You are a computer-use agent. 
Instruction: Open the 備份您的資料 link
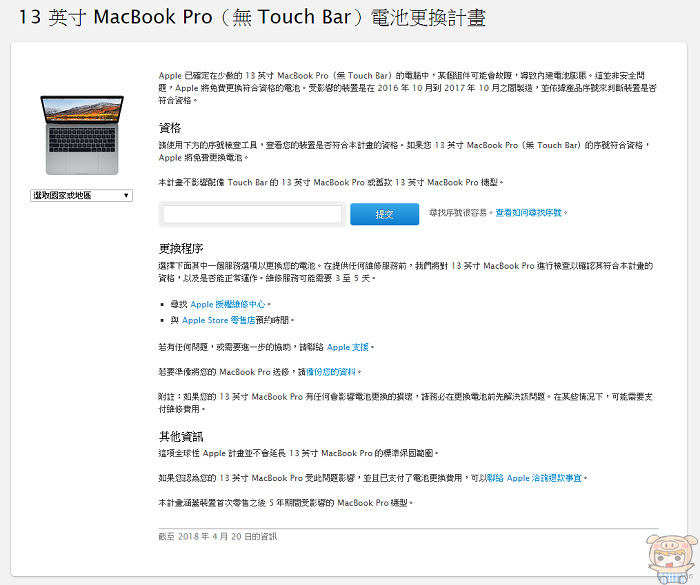pyautogui.click(x=331, y=372)
